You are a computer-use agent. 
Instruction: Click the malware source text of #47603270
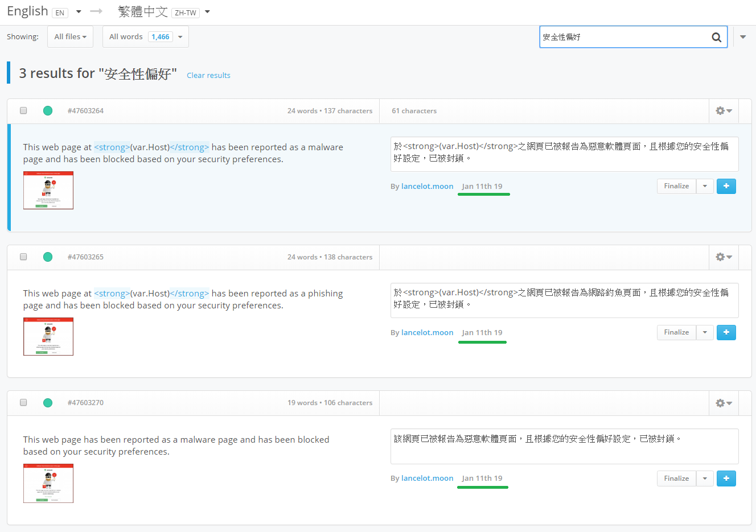pos(176,446)
